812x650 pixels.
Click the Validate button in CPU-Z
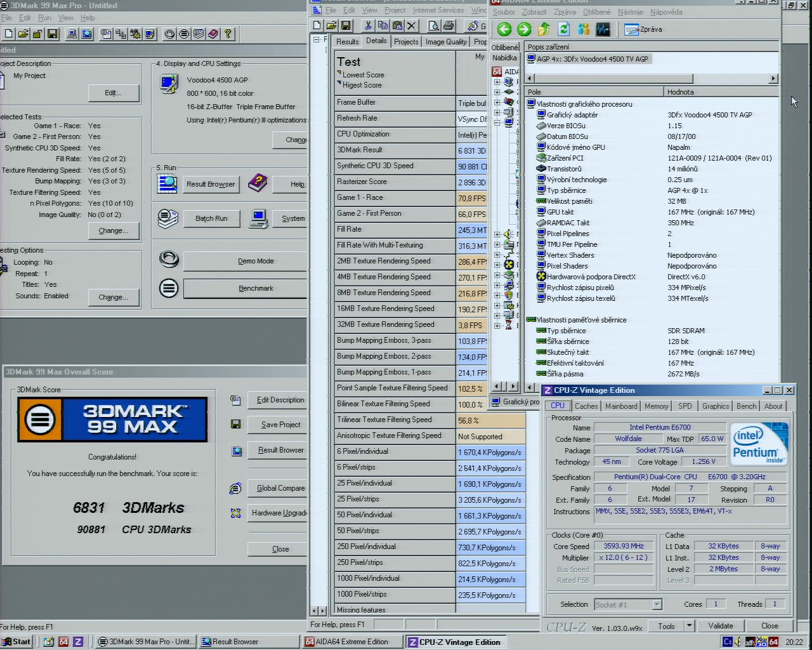(721, 626)
